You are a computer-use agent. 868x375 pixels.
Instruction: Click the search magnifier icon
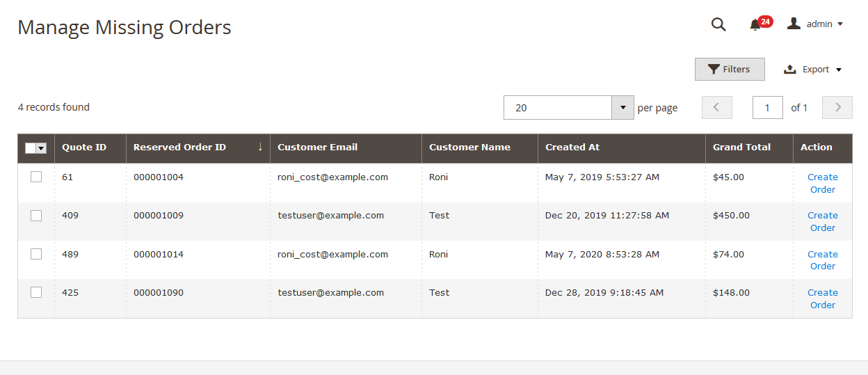tap(718, 24)
